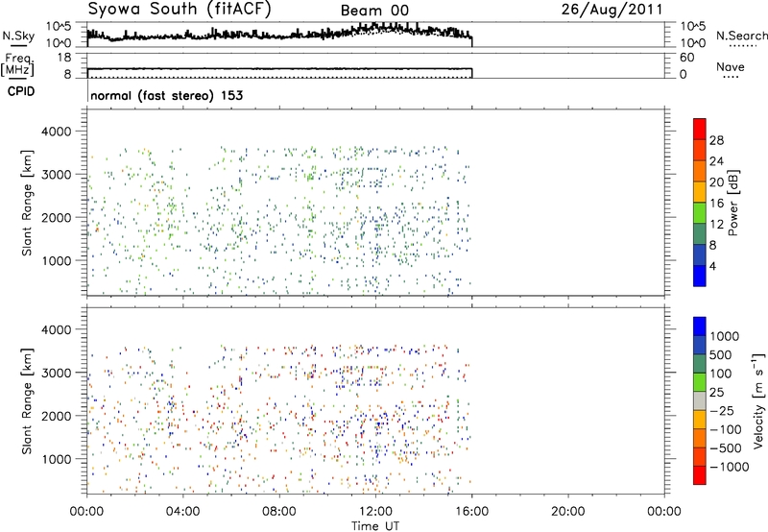Click the 'Time UT' axis label
Screen dimensions: 768x532
pos(375,526)
